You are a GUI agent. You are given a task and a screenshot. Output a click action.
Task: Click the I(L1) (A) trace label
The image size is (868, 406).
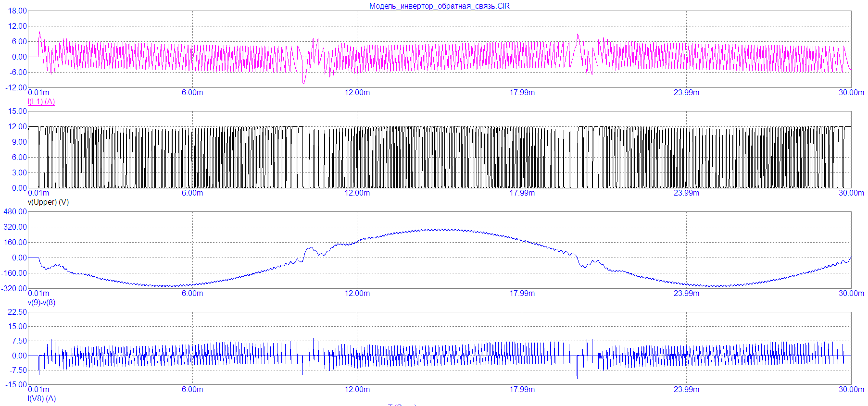(41, 102)
